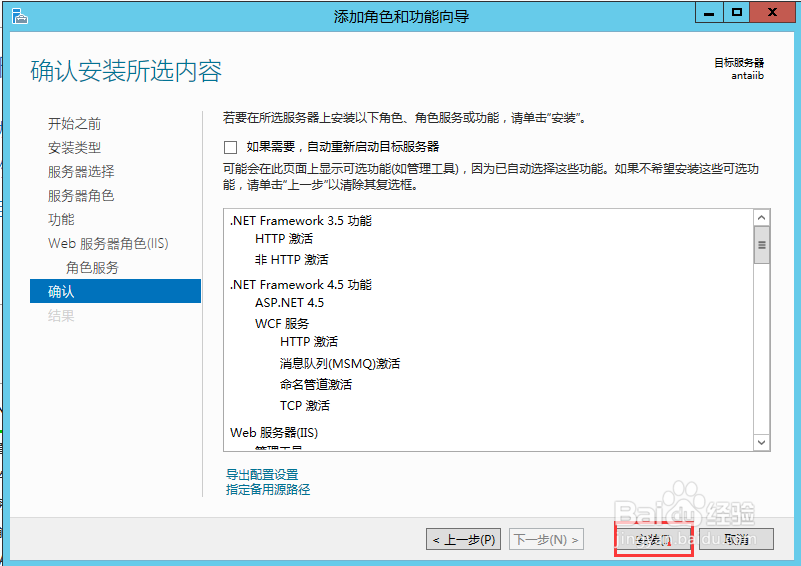Minimize the wizard window
801x566 pixels.
point(709,13)
